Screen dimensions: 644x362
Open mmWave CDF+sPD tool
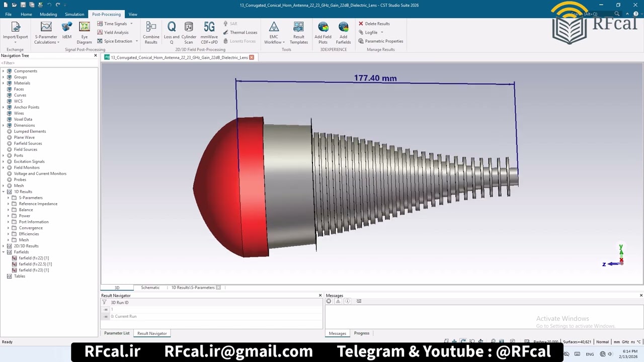click(209, 32)
